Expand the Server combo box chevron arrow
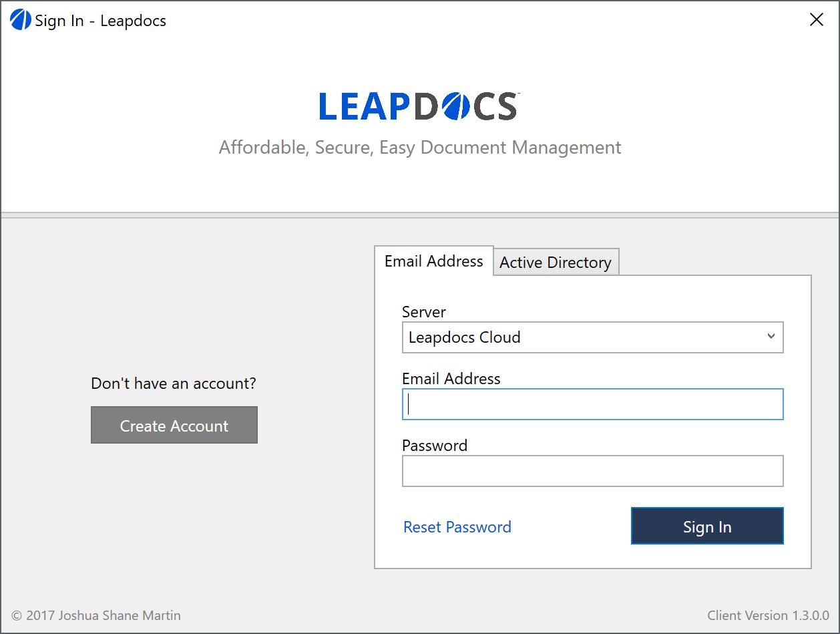Image resolution: width=840 pixels, height=634 pixels. click(x=771, y=337)
